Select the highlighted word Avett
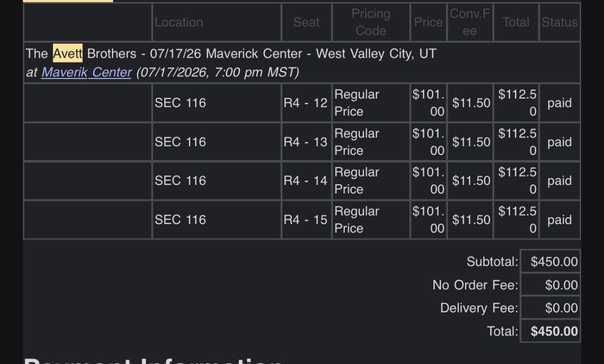 pos(68,54)
